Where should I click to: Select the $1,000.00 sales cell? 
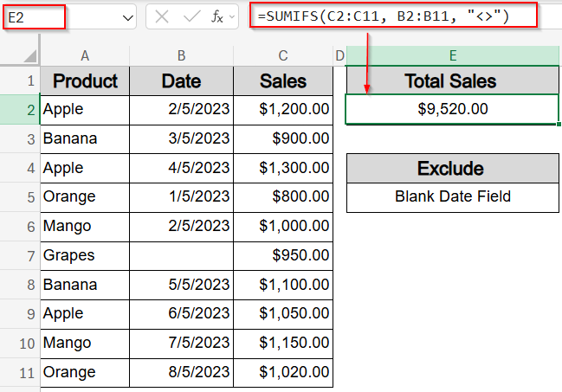tap(283, 227)
